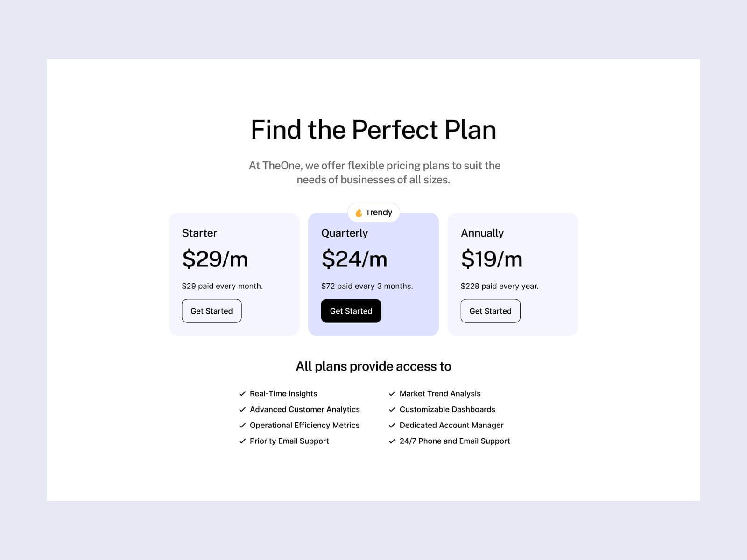The image size is (747, 560).
Task: Click checkmark icon beside Advanced Customer Analytics
Action: (x=242, y=410)
